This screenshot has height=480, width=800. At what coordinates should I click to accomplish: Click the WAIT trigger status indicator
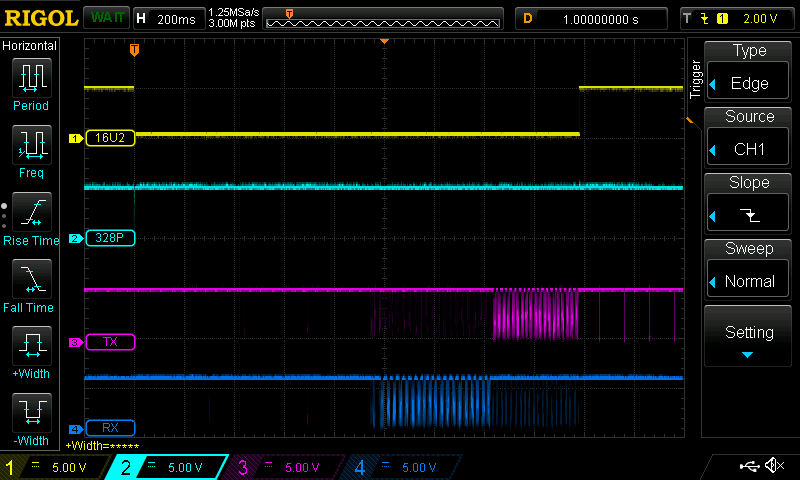[x=105, y=18]
